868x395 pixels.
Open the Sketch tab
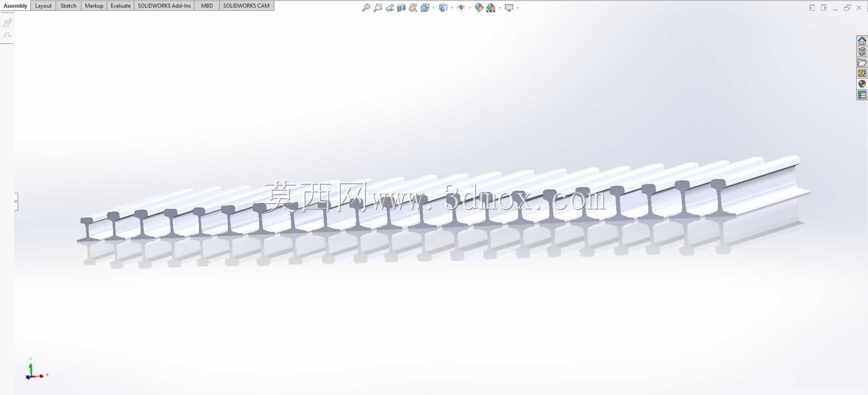pos(68,6)
